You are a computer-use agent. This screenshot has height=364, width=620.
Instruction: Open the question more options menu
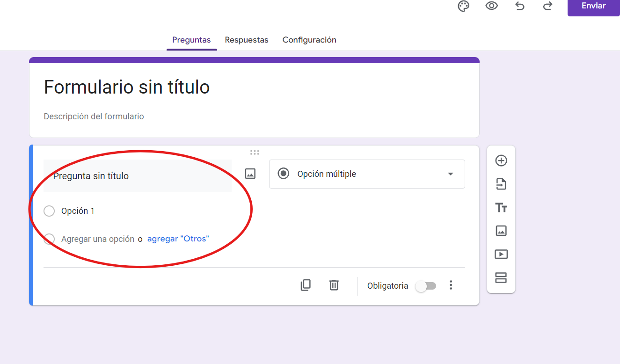coord(451,285)
